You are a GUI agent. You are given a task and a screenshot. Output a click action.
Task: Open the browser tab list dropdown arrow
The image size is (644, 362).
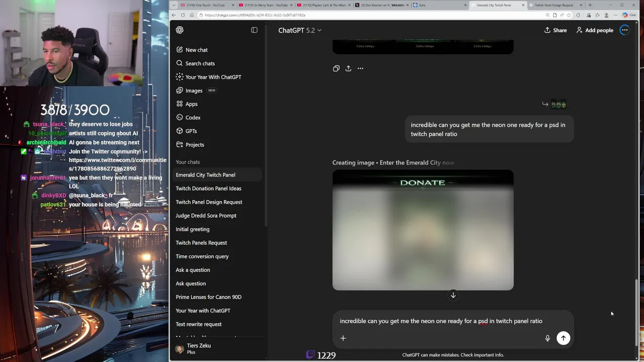(x=174, y=5)
